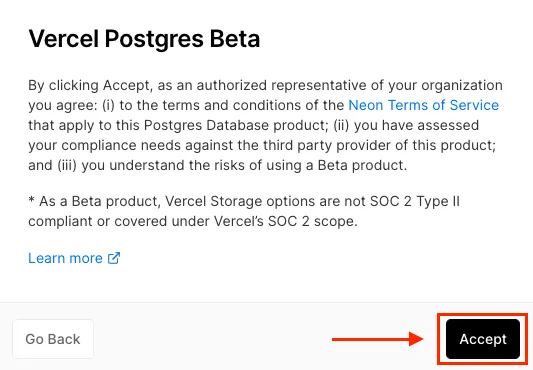Accept the Vercel Postgres Beta terms

tap(483, 339)
